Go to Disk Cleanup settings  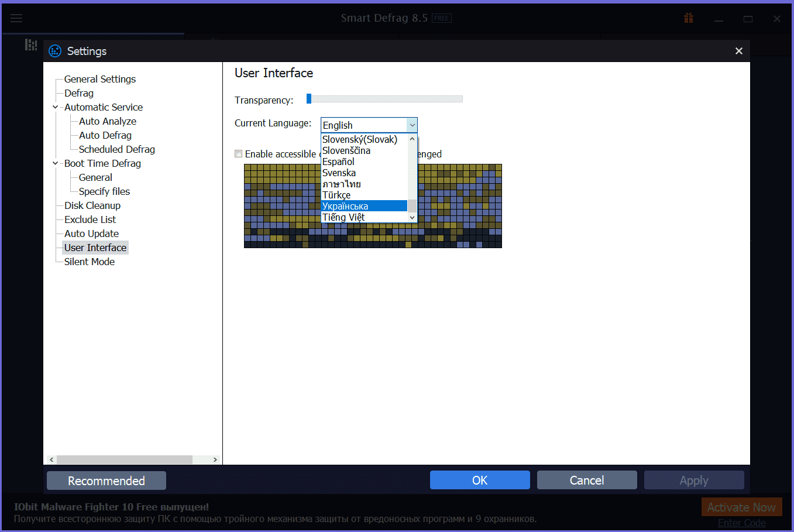[92, 205]
